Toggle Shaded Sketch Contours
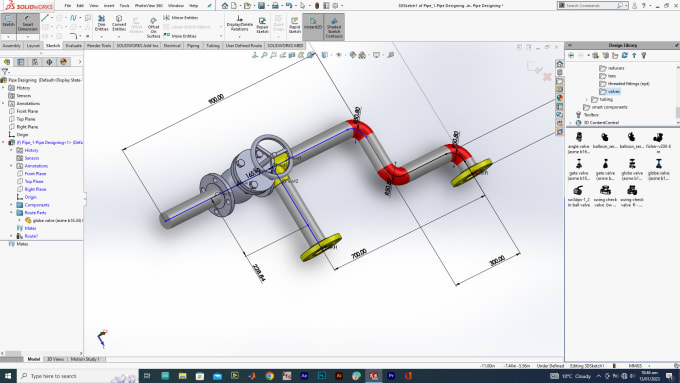 (x=334, y=27)
